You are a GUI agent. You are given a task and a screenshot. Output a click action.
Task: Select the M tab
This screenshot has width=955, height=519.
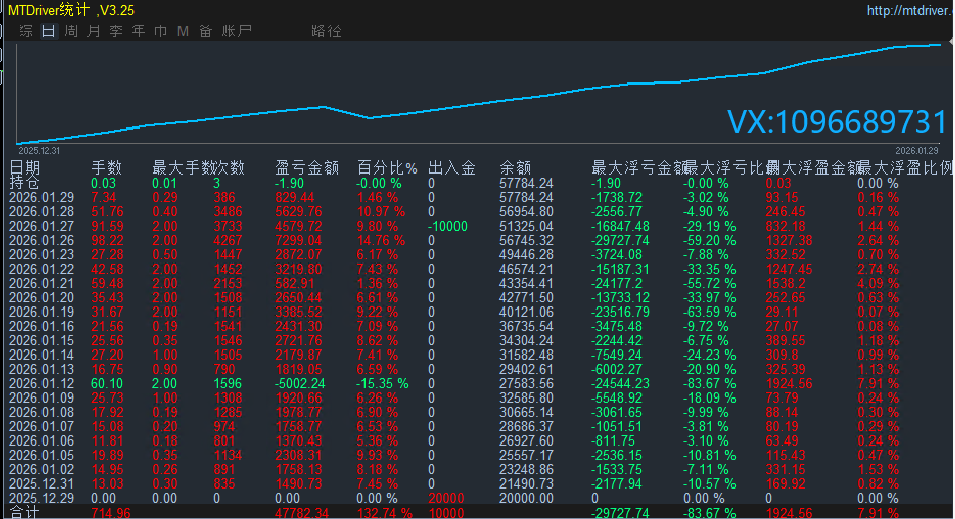(x=183, y=31)
